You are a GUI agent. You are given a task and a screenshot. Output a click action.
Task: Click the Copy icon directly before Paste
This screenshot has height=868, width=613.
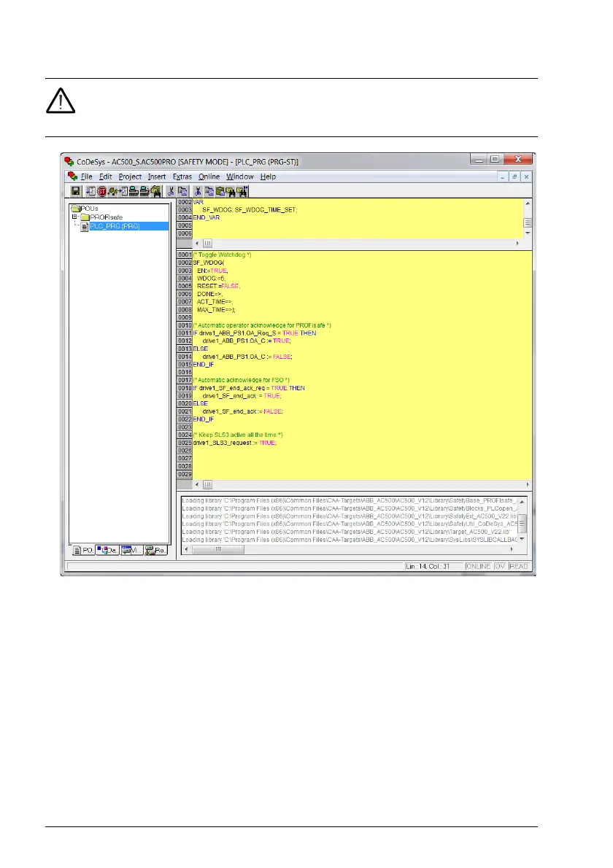pos(209,191)
